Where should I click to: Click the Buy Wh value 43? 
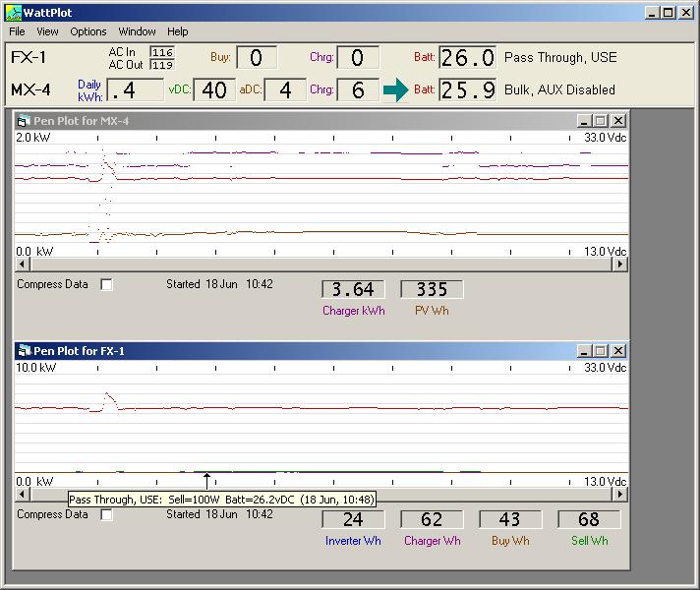(x=510, y=519)
